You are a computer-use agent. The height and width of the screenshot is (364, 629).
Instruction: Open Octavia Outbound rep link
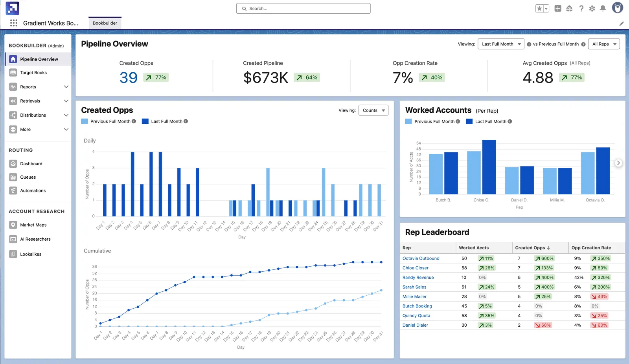tap(421, 258)
